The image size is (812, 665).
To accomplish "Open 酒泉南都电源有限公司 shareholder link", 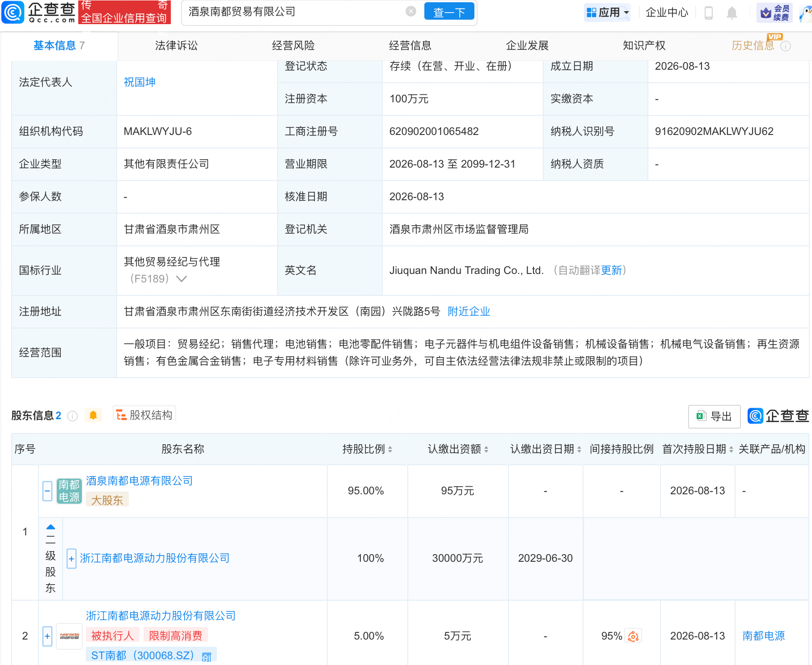I will (139, 481).
